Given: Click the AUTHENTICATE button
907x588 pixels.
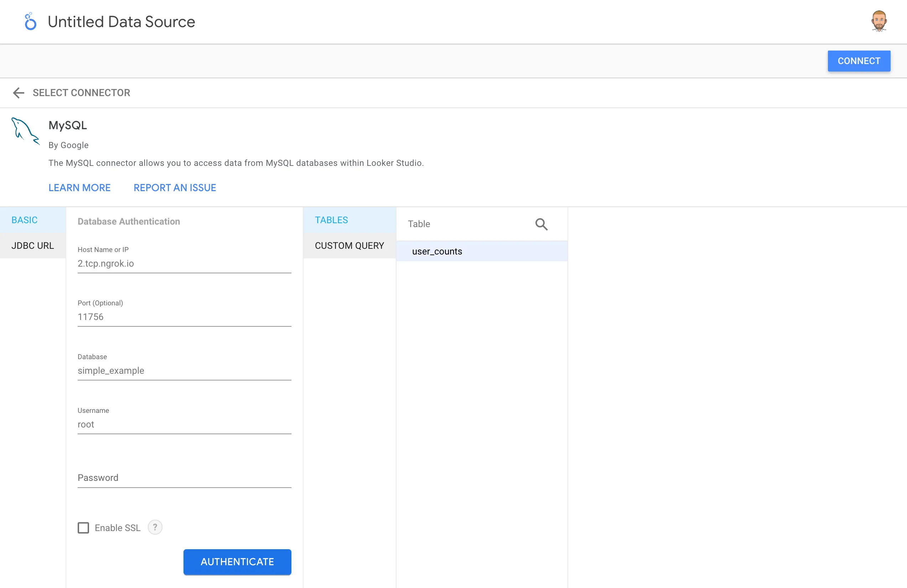Looking at the screenshot, I should coord(237,562).
